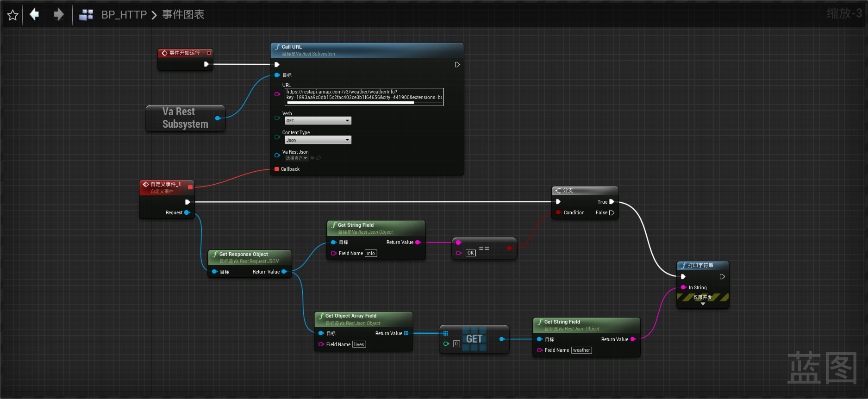Click the equals node boolean output pin
Screen dimensions: 868x399
(x=509, y=249)
